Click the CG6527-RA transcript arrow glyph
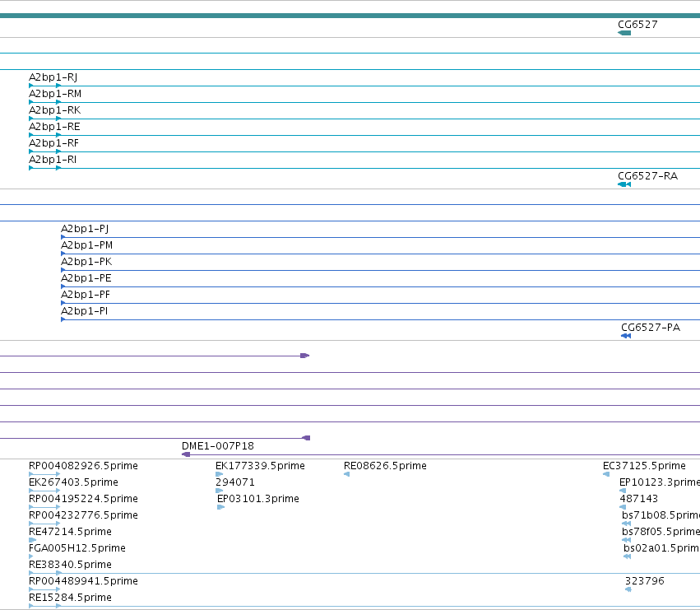The image size is (700, 610). (x=624, y=184)
